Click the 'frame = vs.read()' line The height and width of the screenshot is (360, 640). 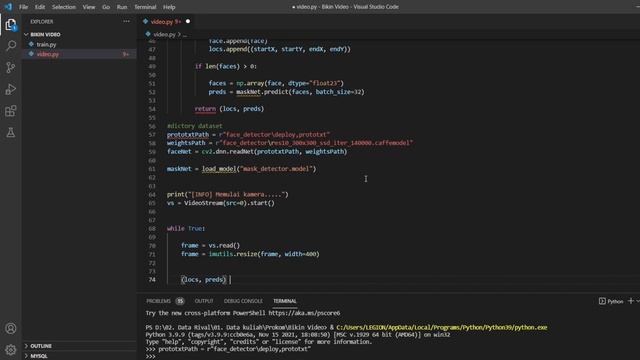(x=211, y=245)
